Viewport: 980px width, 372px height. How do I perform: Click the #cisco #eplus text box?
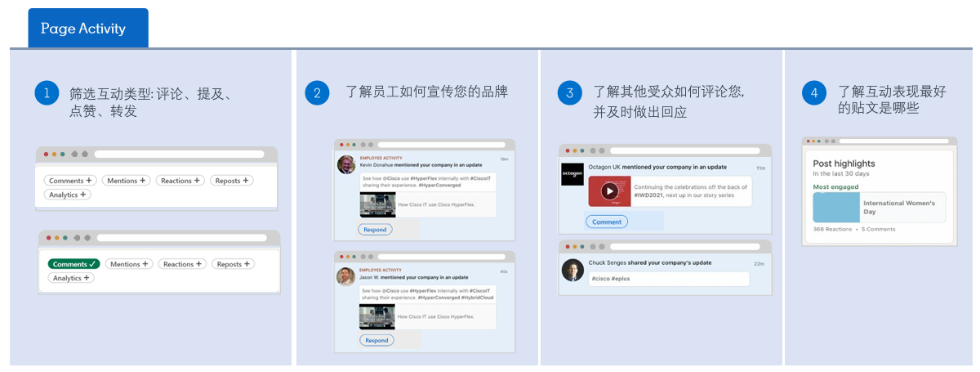pyautogui.click(x=667, y=279)
